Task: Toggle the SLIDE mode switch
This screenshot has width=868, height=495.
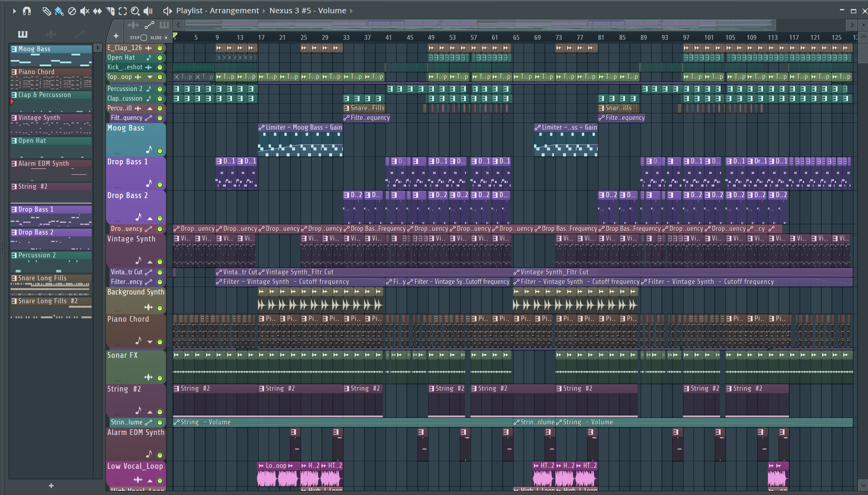Action: [166, 37]
